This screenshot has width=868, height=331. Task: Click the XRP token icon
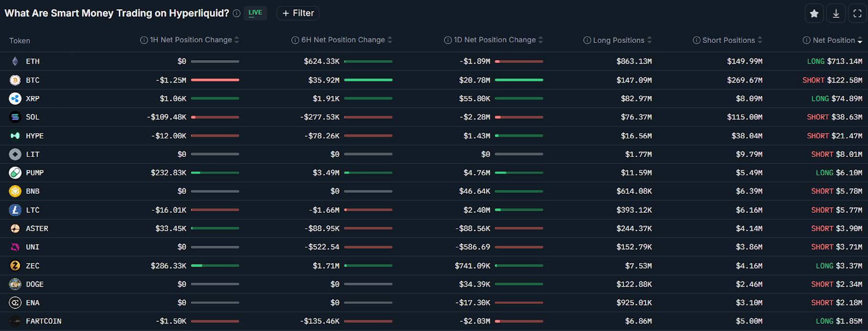15,99
